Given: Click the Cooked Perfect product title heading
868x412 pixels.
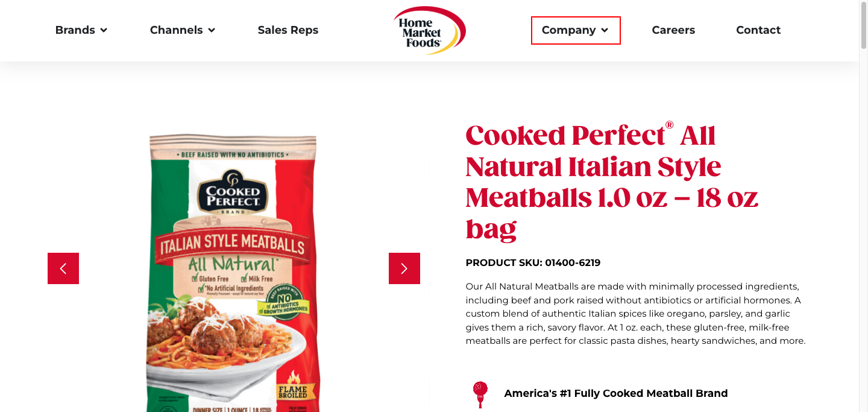Looking at the screenshot, I should tap(612, 182).
